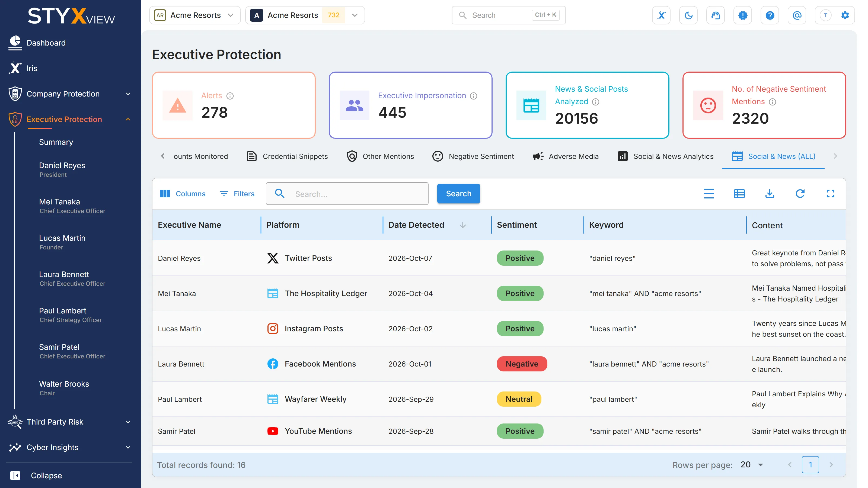Download the table data

770,194
